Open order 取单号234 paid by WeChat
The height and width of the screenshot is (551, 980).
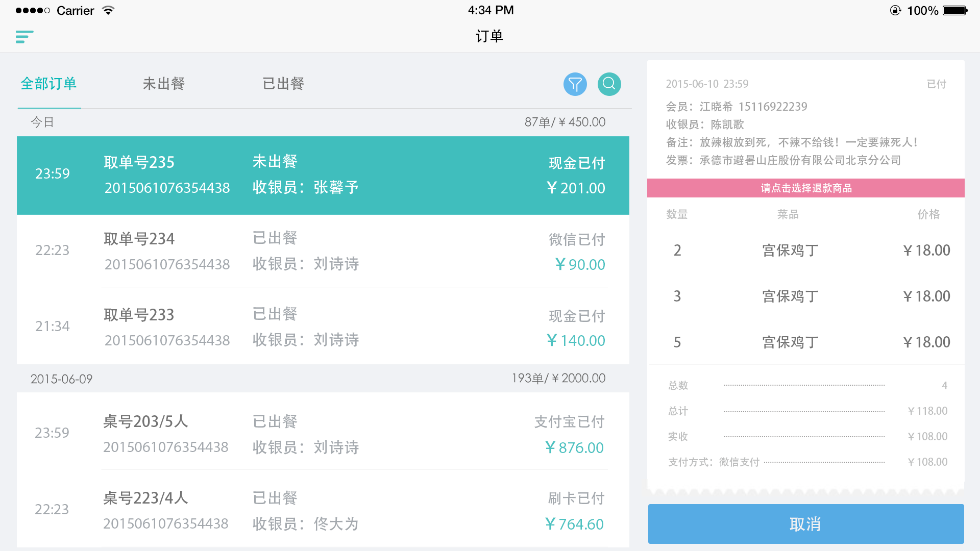tap(323, 251)
